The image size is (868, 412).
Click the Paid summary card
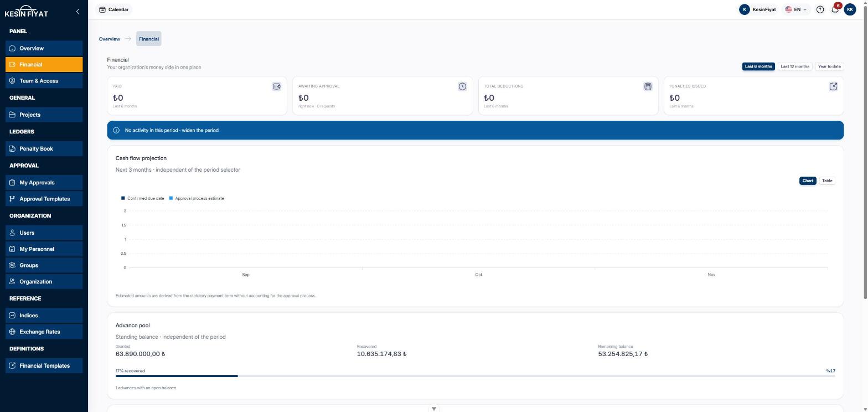pos(197,96)
